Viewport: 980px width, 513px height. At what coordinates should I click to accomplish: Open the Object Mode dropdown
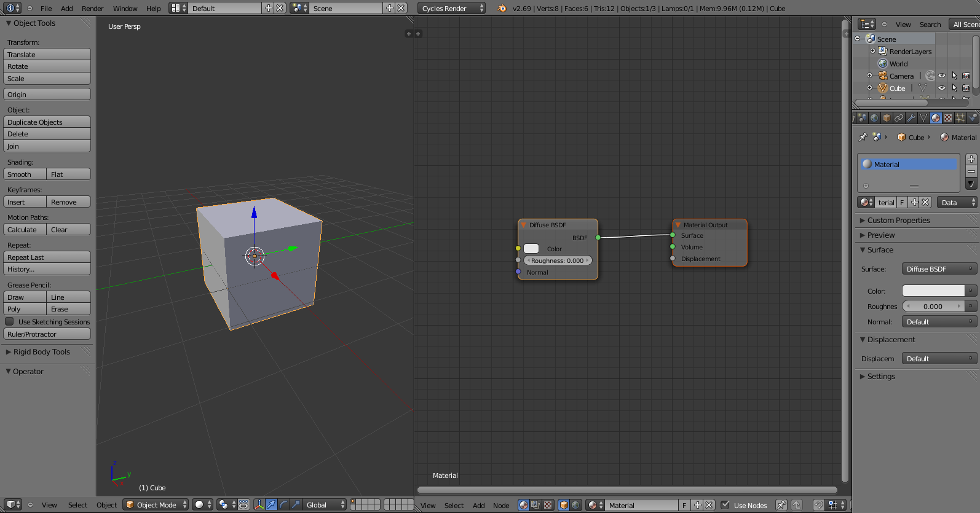tap(156, 504)
